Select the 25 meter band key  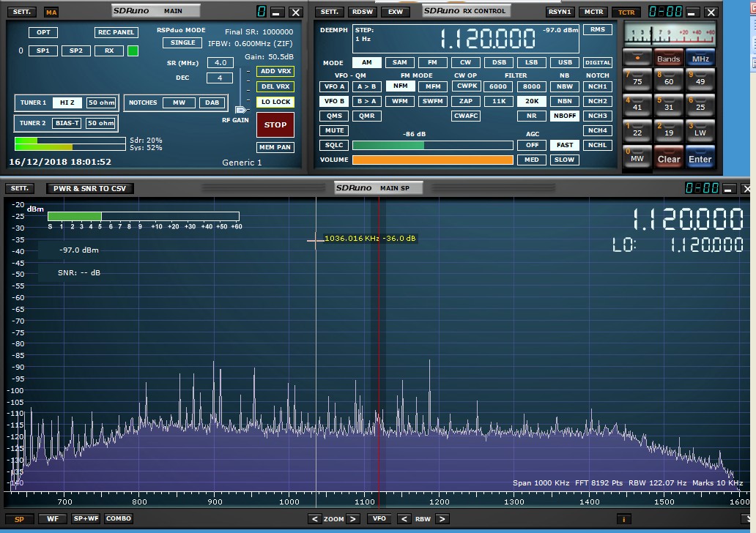(700, 105)
